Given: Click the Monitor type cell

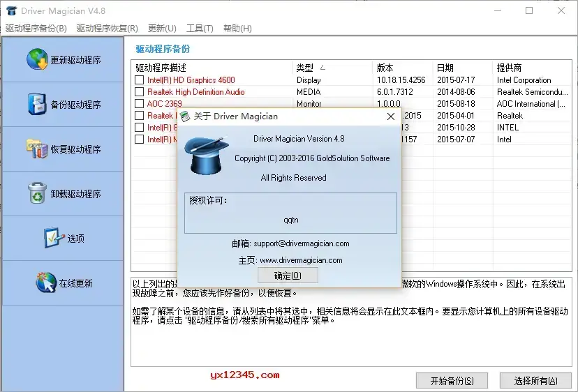Looking at the screenshot, I should click(309, 103).
